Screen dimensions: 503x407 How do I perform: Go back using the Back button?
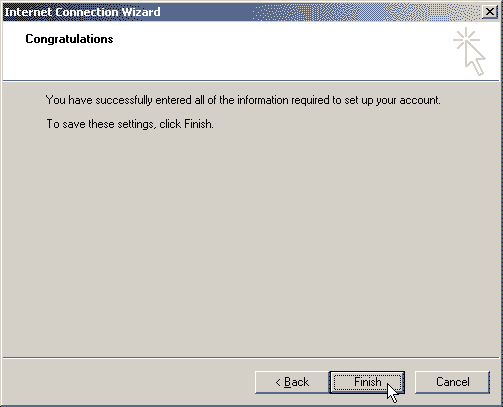point(292,382)
